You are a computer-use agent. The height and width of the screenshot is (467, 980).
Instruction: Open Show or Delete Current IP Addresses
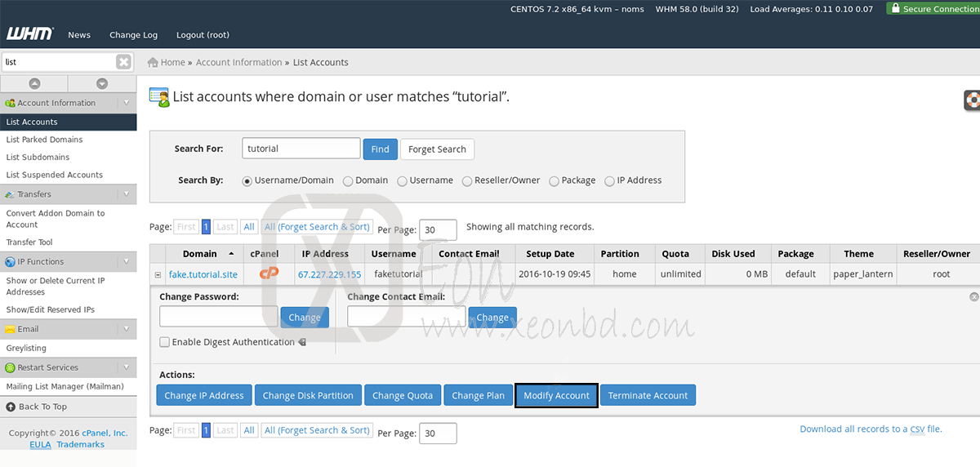pyautogui.click(x=56, y=286)
